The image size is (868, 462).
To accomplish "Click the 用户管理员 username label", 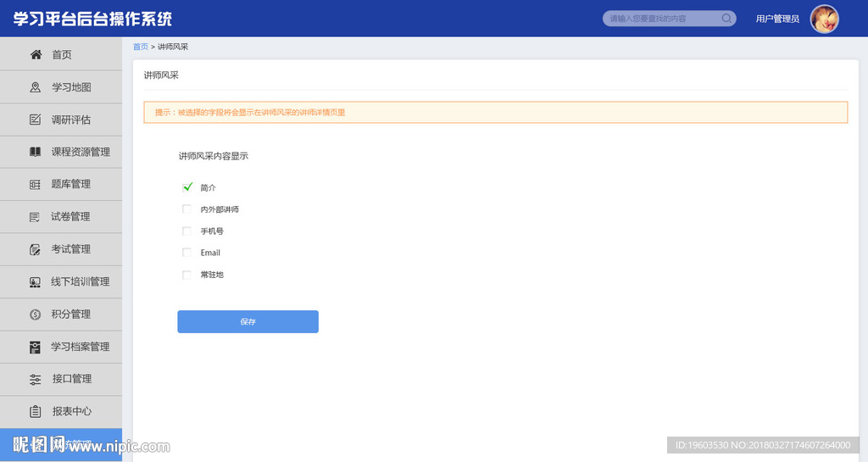I will pos(777,19).
